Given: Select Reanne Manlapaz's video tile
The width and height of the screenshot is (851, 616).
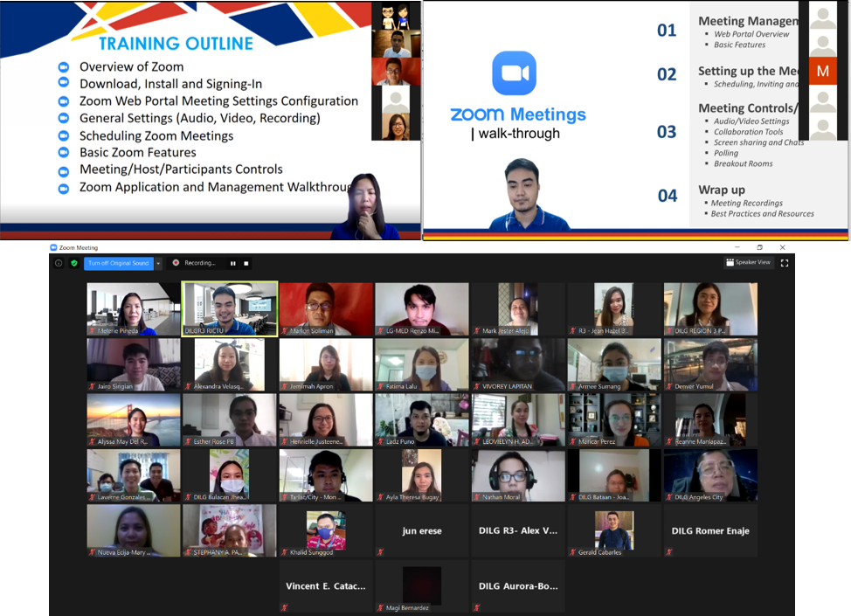Looking at the screenshot, I should point(710,420).
